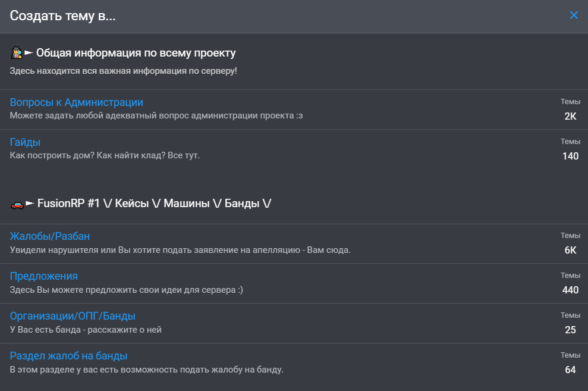Click the description "Здесь находится вся важная информация"
Image resolution: width=588 pixels, height=391 pixels.
click(124, 71)
